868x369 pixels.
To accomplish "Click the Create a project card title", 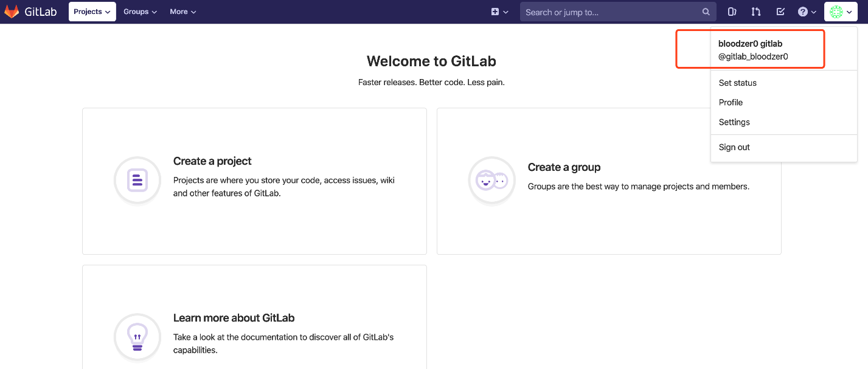I will coord(212,161).
